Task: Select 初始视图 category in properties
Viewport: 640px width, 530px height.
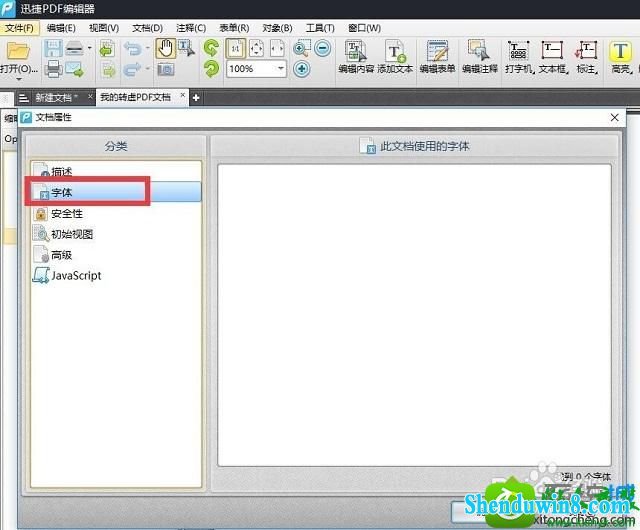Action: 116,234
